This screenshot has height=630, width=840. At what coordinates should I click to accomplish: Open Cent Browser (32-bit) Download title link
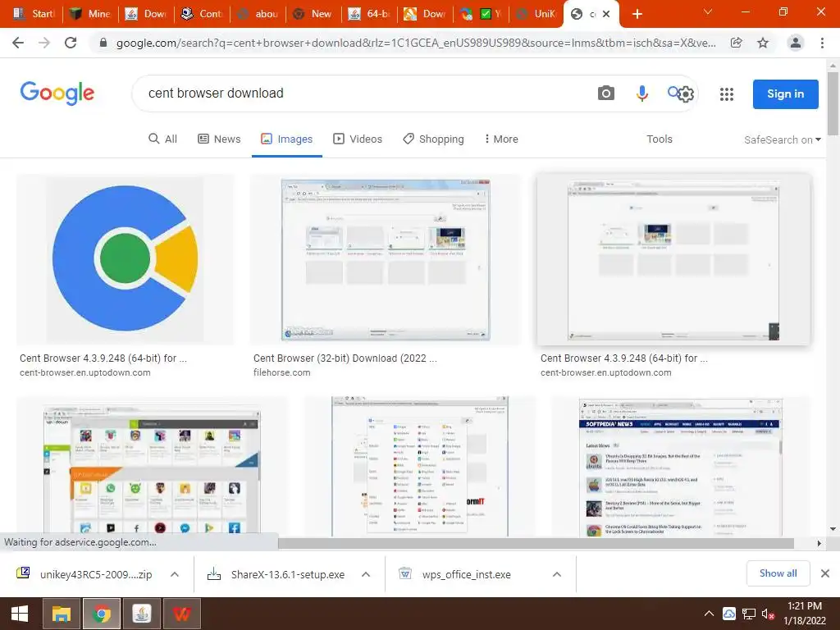pos(345,358)
